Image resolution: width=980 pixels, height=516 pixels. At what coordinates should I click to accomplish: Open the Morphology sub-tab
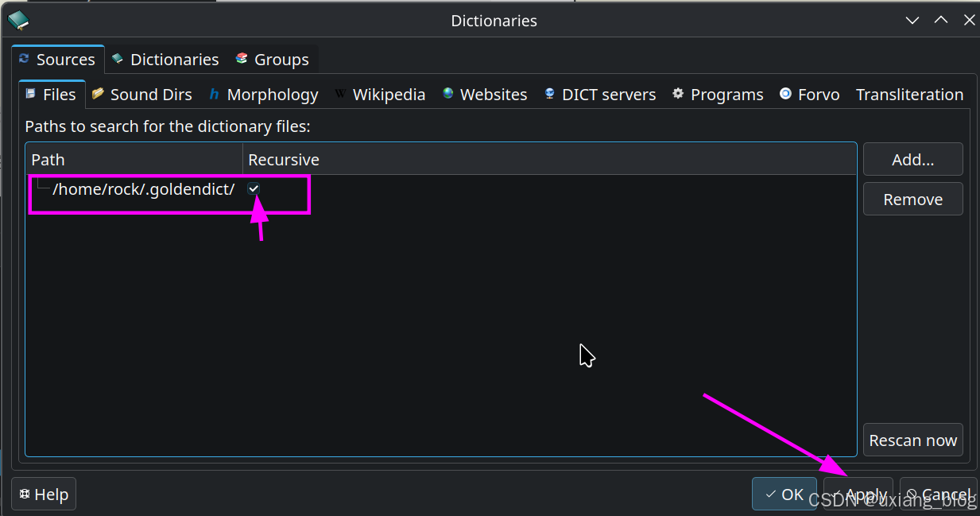click(x=264, y=95)
